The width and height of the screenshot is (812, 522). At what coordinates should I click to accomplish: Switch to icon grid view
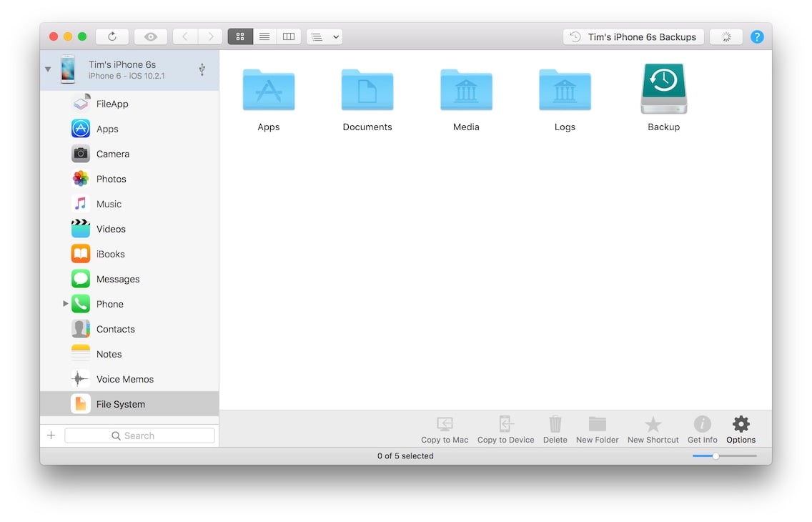[x=240, y=36]
